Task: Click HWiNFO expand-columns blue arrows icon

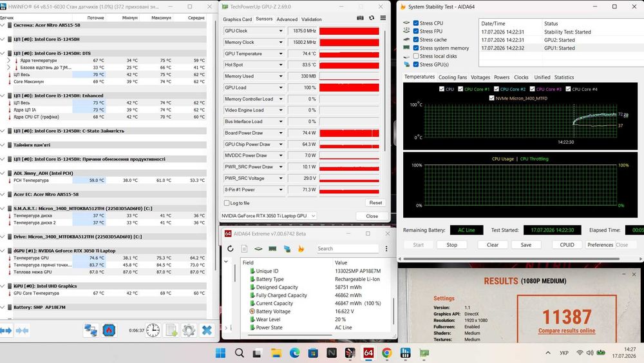Action: pos(6,330)
